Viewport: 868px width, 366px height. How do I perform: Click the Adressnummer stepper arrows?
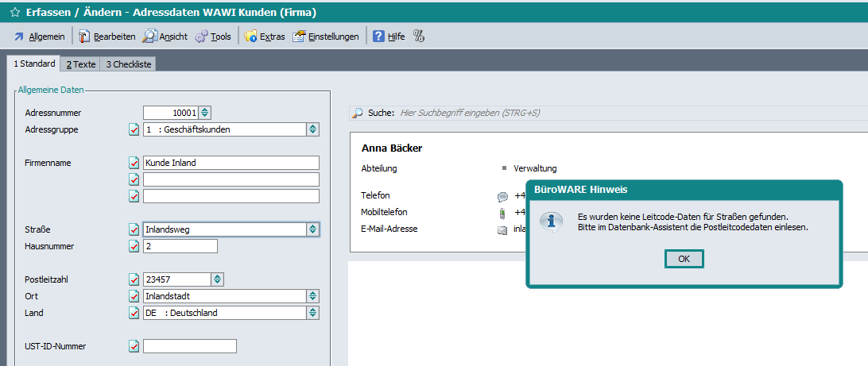205,113
